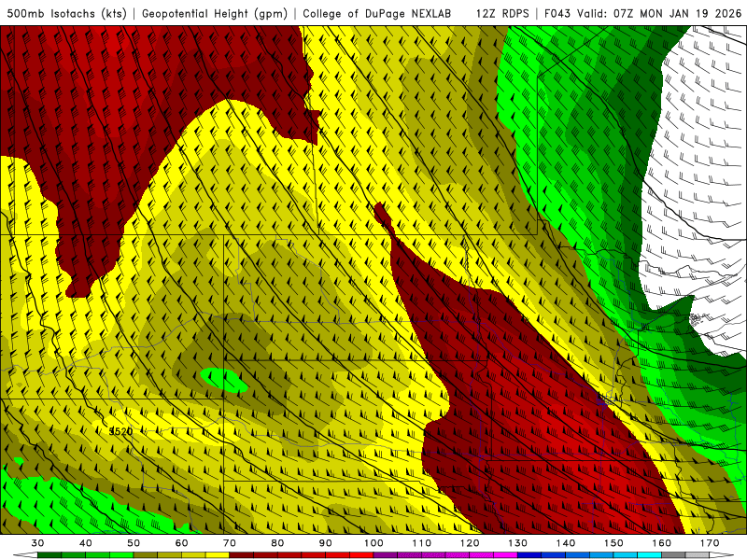Click the 140 value on the color scale
747x560 pixels.
566,543
